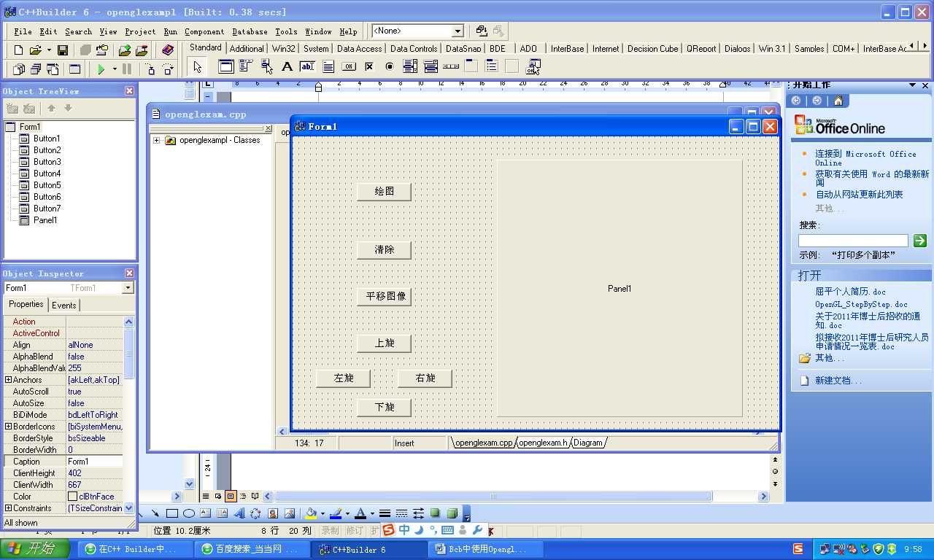Open the Help contents book icon
Screen dimensions: 934x560
[169, 50]
